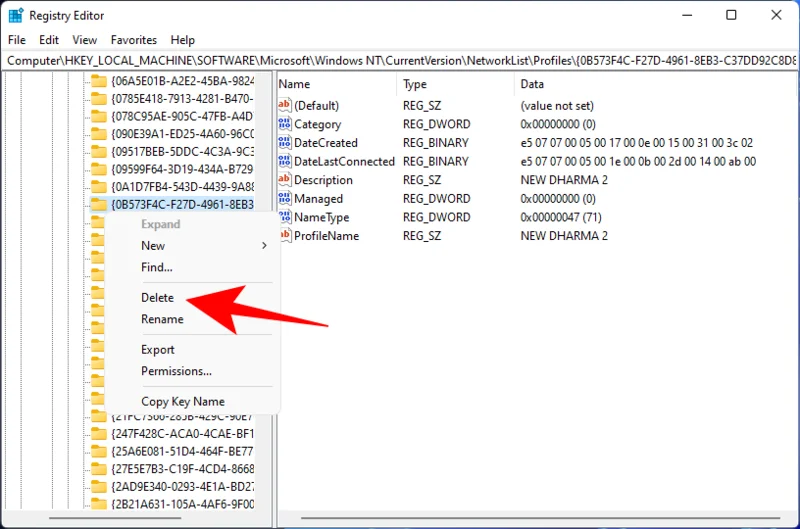800x529 pixels.
Task: Click the DateCreated binary value icon
Action: click(285, 143)
